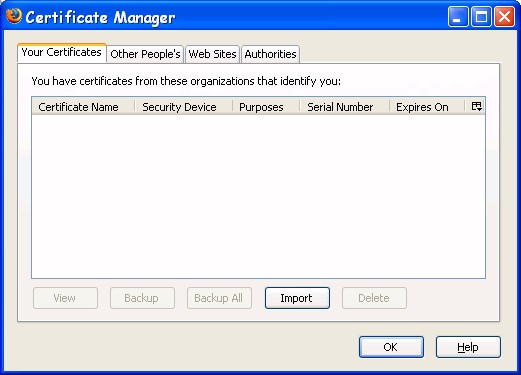The image size is (521, 375).
Task: Maximize the Certificate Manager window
Action: pyautogui.click(x=481, y=17)
